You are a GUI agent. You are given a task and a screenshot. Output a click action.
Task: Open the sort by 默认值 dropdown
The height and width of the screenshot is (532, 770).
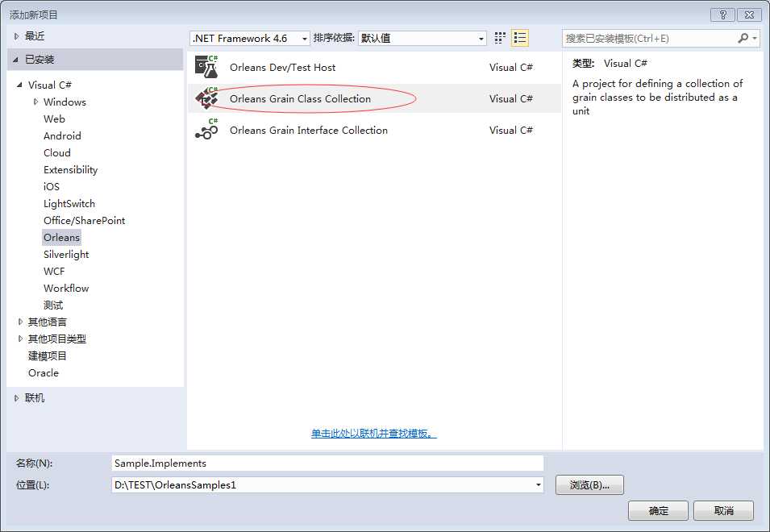(481, 38)
